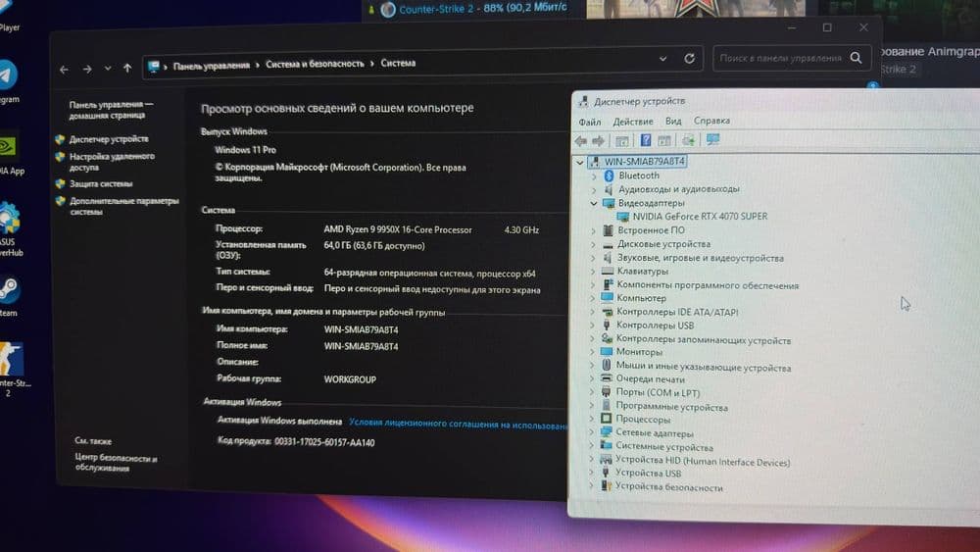
Task: Select Аудиовходы и аудиовыходы tree row
Action: tap(678, 189)
